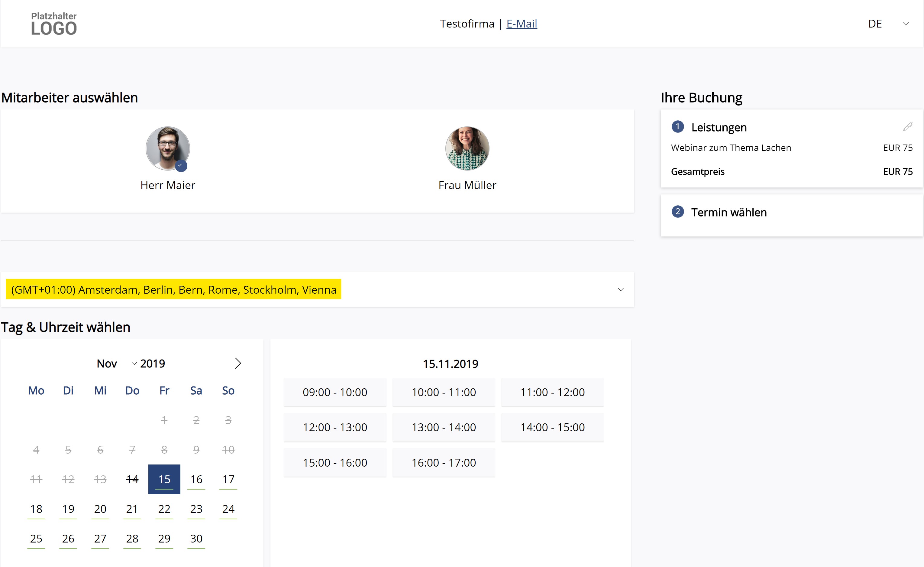The height and width of the screenshot is (567, 924).
Task: Click the Termin wählen step heading
Action: pos(729,212)
